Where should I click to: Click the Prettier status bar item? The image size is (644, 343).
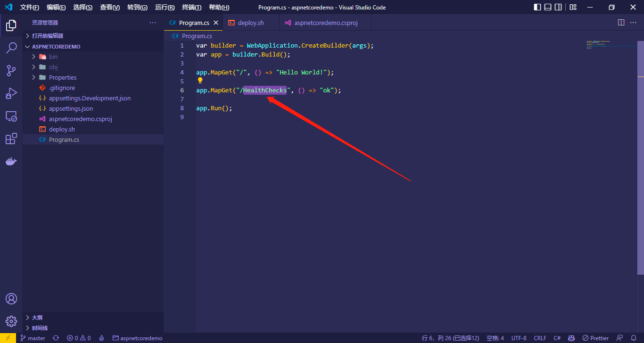[x=595, y=338]
